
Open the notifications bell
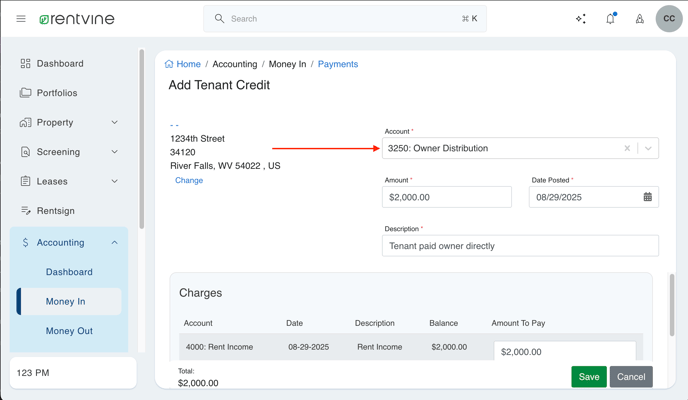[x=610, y=19]
